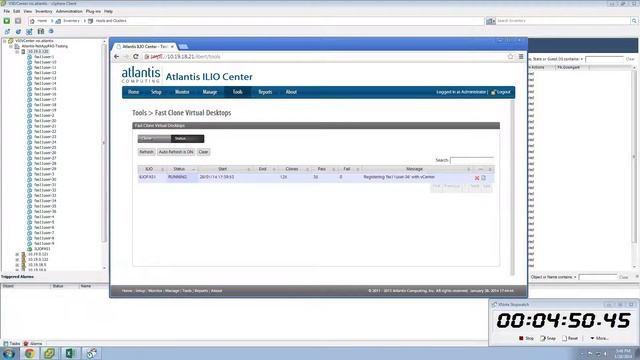The width and height of the screenshot is (640, 360).
Task: Open the Monitor tab in ILIO Center navbar
Action: [x=182, y=92]
